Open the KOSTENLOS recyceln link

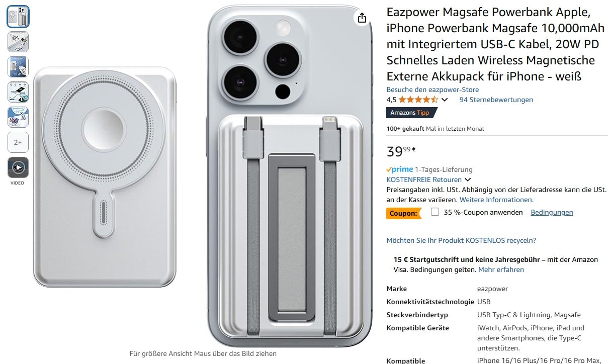tap(461, 240)
